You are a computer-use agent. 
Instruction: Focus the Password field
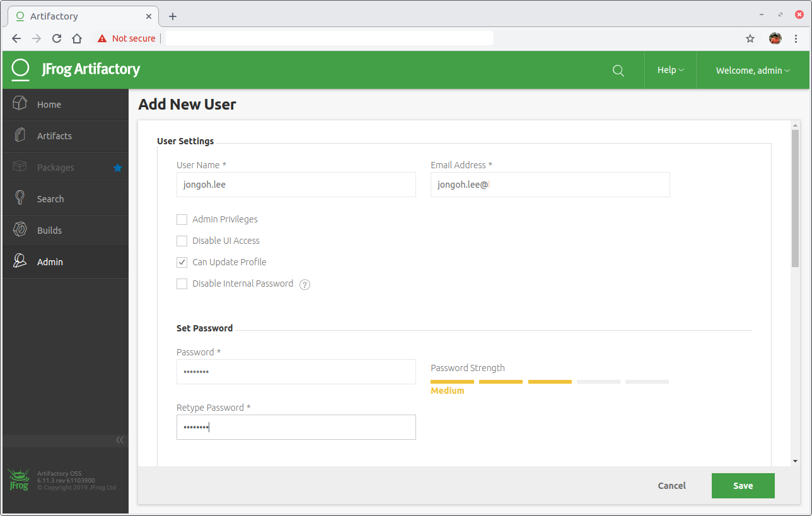coord(296,372)
